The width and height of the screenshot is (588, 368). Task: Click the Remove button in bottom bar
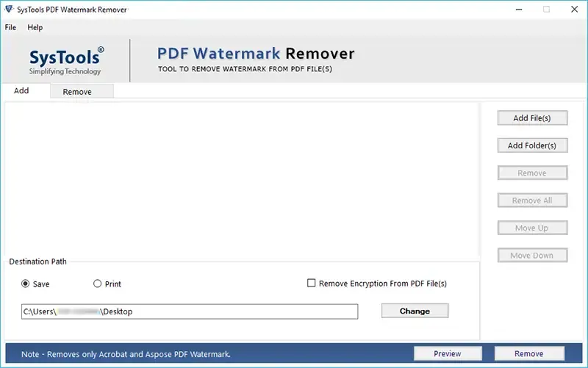[529, 353]
